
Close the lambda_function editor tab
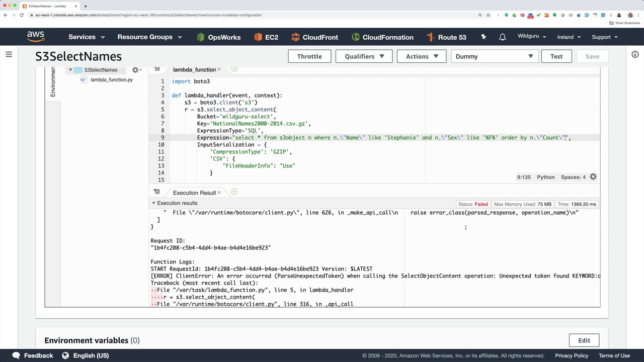click(219, 70)
